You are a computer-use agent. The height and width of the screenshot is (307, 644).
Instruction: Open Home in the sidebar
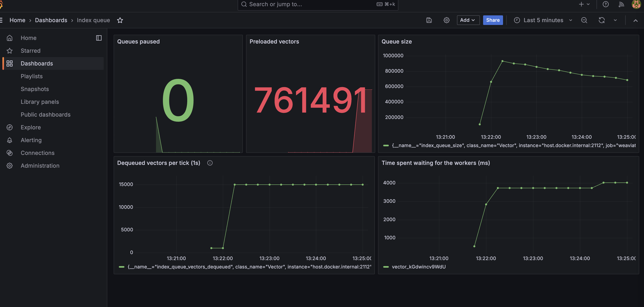tap(29, 38)
